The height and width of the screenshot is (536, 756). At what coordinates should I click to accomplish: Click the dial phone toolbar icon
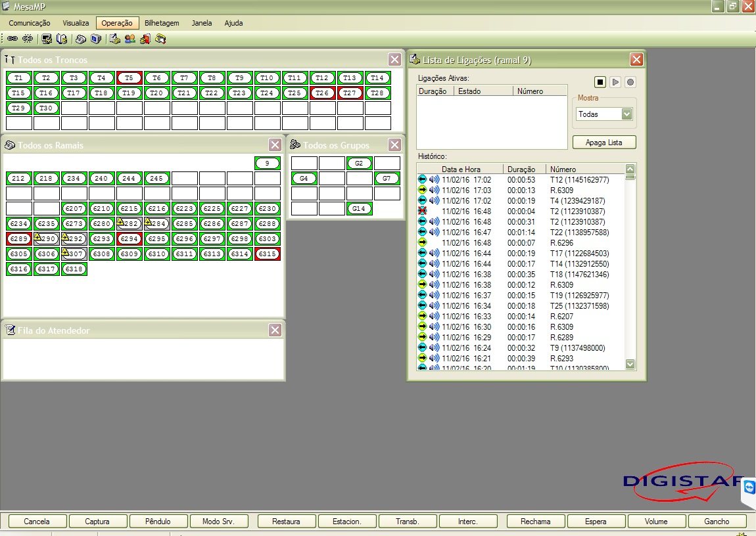80,38
